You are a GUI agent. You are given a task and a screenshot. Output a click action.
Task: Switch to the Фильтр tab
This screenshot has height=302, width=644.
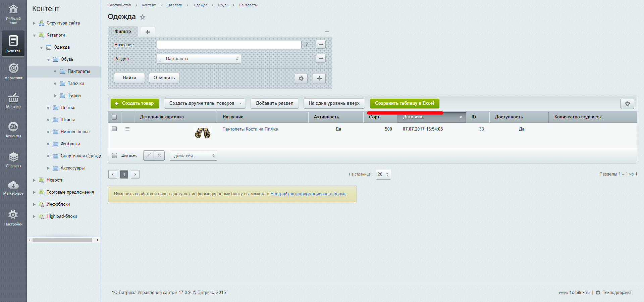123,32
